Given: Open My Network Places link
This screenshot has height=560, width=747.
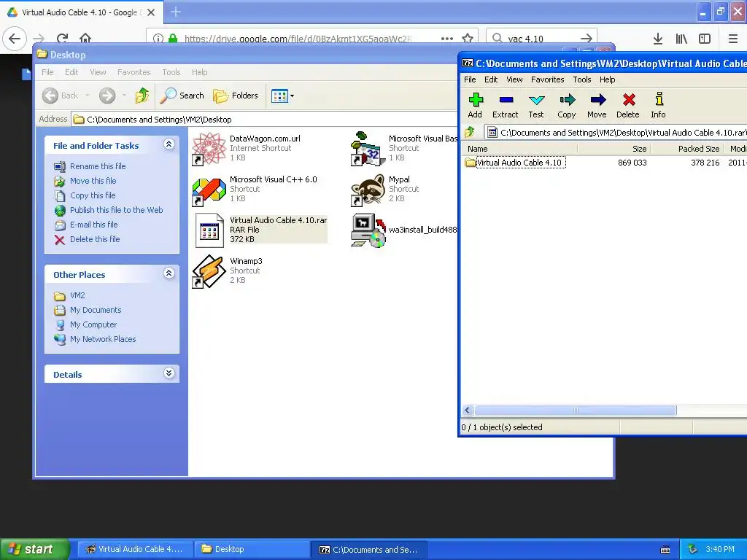Looking at the screenshot, I should [x=103, y=339].
